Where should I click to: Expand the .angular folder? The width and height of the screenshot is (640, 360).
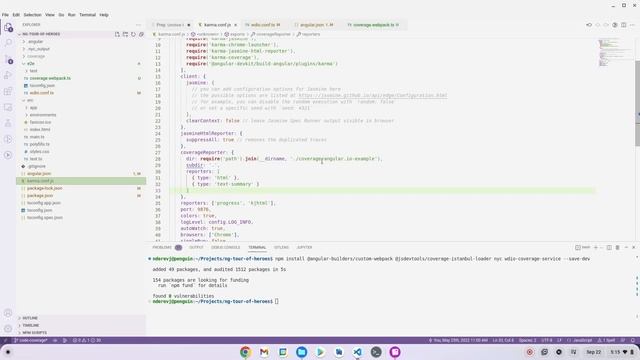coord(81,42)
